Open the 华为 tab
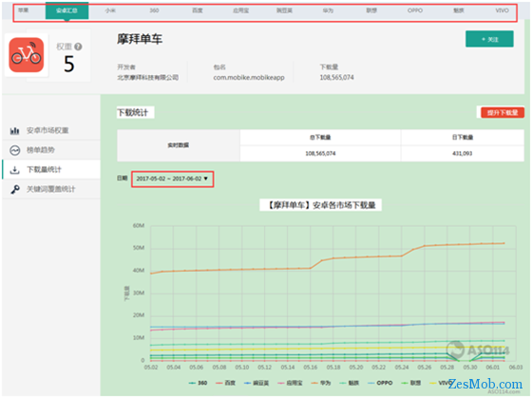532x398 pixels. 328,10
